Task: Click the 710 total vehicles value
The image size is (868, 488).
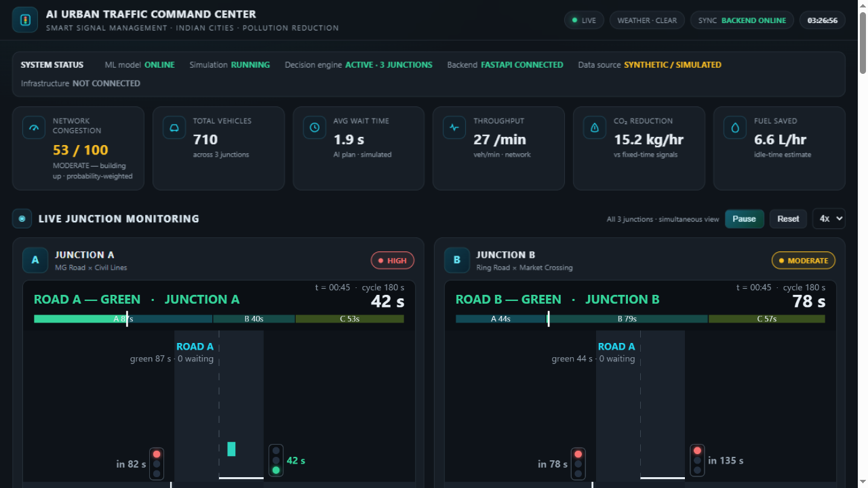Action: pyautogui.click(x=205, y=140)
